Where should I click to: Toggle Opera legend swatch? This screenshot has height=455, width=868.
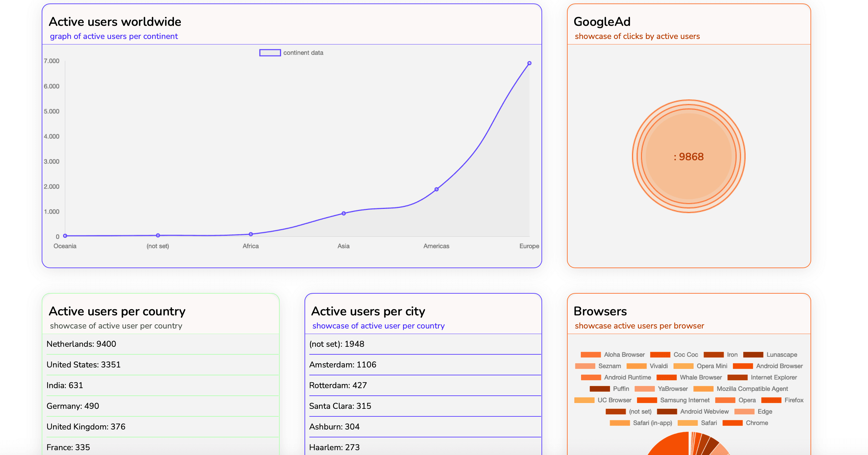pos(725,400)
